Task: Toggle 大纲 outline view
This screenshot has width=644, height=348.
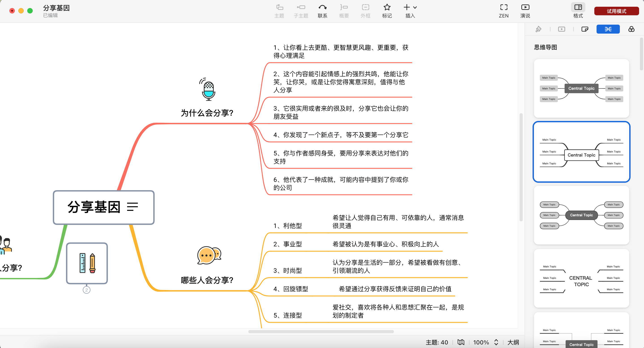Action: coord(513,342)
